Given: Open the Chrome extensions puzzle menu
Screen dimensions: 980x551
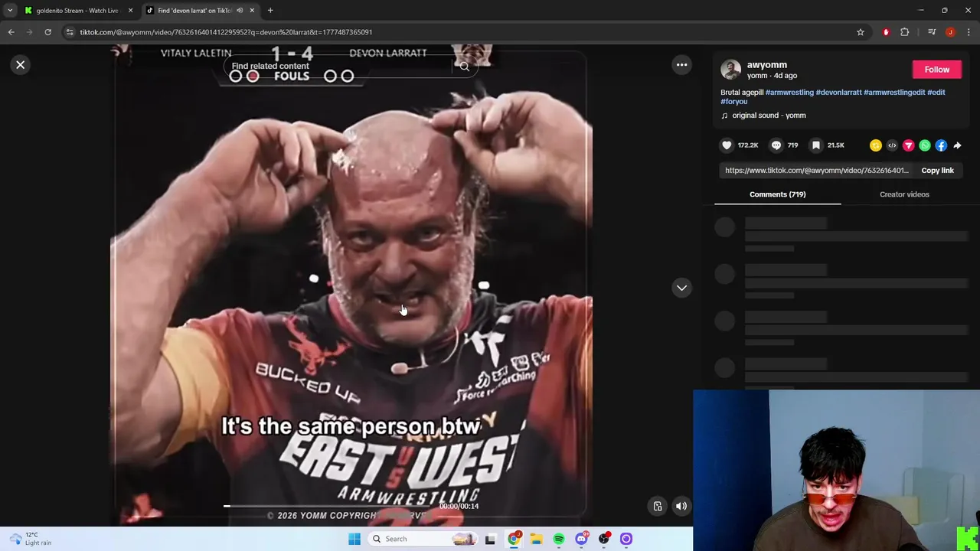Looking at the screenshot, I should (x=905, y=32).
